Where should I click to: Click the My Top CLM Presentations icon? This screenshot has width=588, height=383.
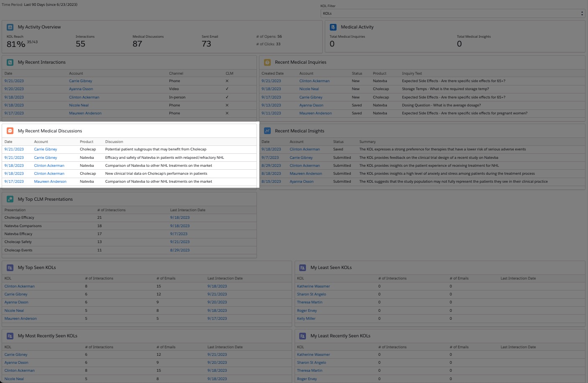click(10, 199)
